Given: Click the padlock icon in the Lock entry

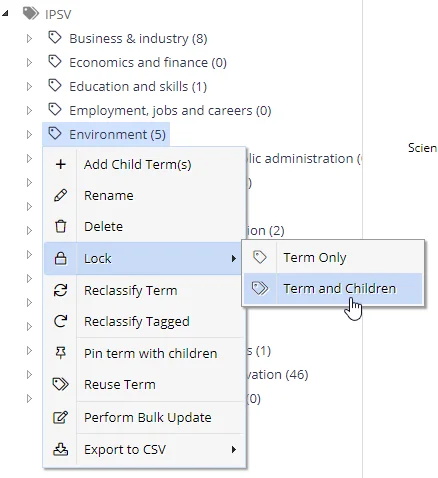Looking at the screenshot, I should 60,258.
